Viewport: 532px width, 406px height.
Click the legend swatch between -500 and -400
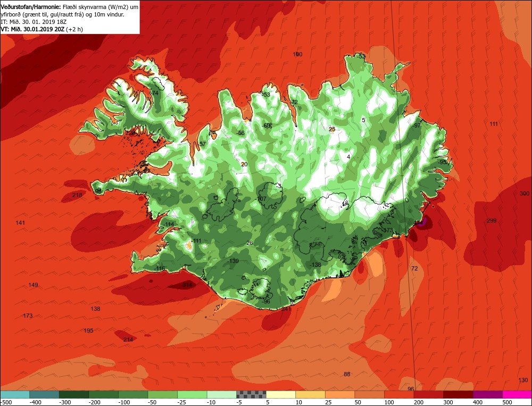[x=15, y=394]
